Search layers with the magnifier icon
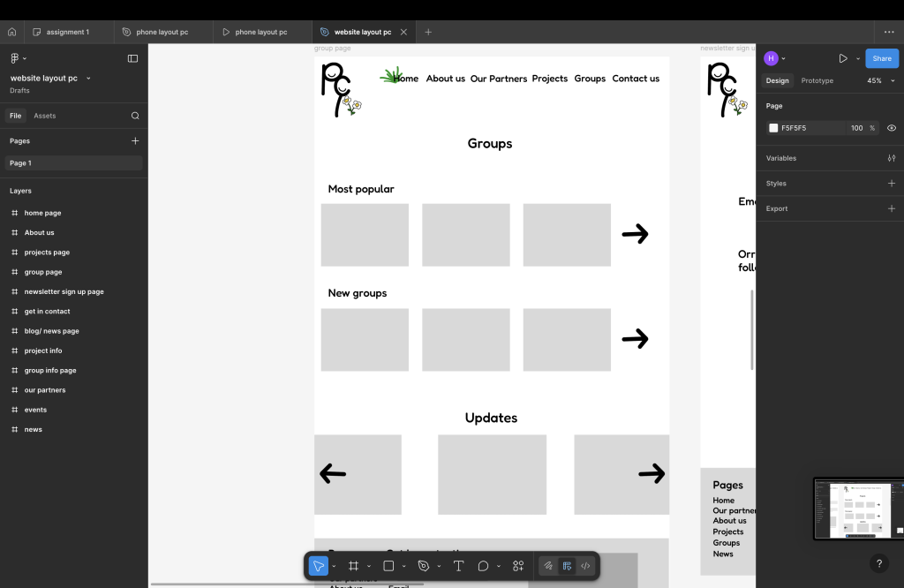This screenshot has width=904, height=588. pos(135,116)
